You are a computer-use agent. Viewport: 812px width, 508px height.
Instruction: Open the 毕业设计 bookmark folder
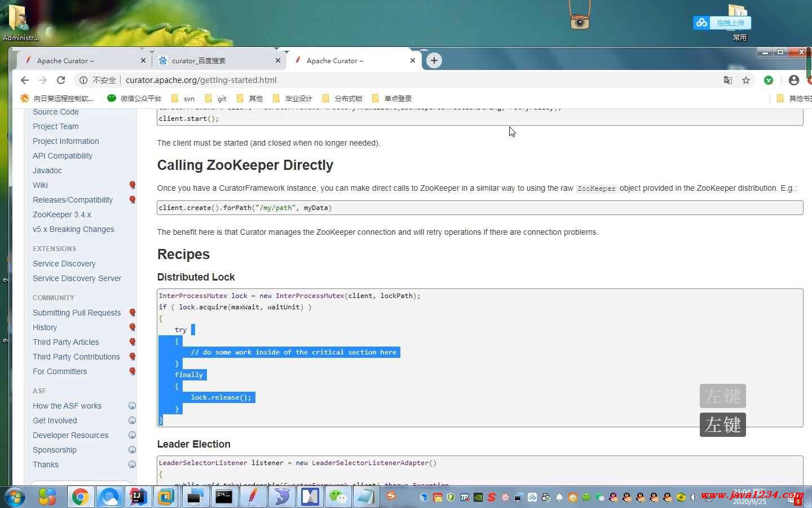(292, 98)
